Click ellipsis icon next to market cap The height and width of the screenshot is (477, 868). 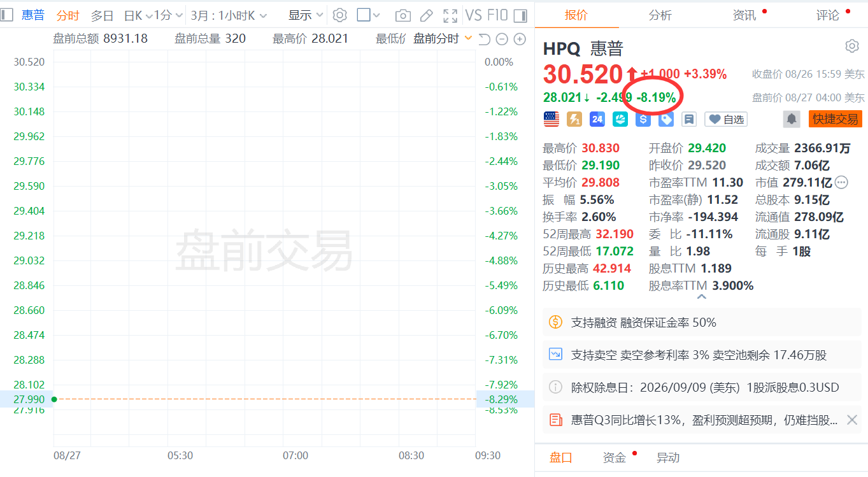(841, 183)
